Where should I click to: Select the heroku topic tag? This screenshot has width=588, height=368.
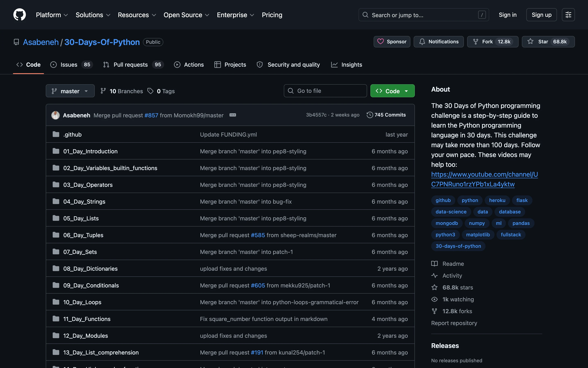coord(497,200)
